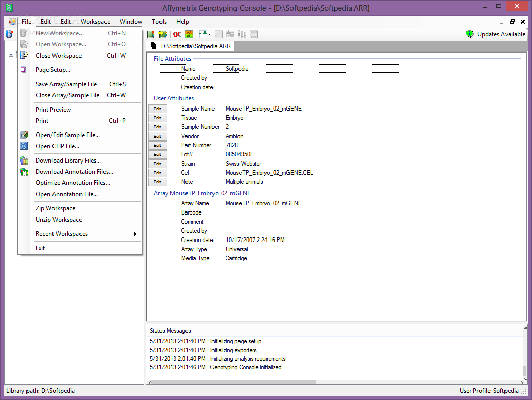Image resolution: width=532 pixels, height=400 pixels.
Task: Click Edit button for Vendor
Action: [157, 136]
